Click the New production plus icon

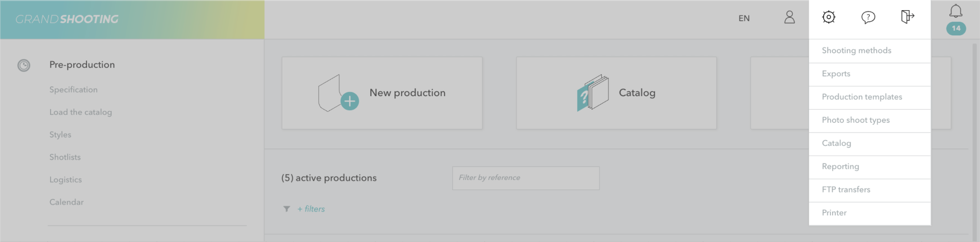click(350, 101)
